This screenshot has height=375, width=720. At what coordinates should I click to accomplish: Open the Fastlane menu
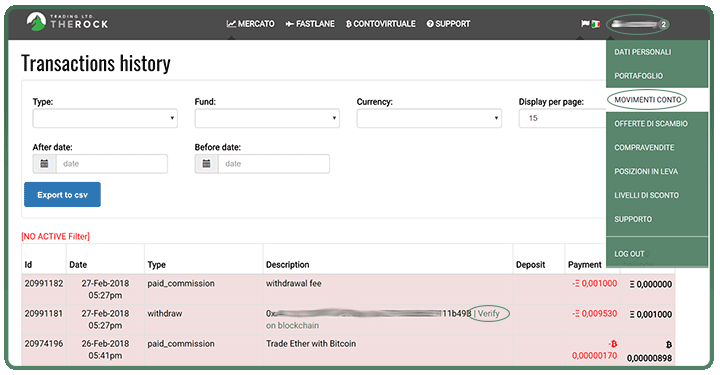[310, 24]
